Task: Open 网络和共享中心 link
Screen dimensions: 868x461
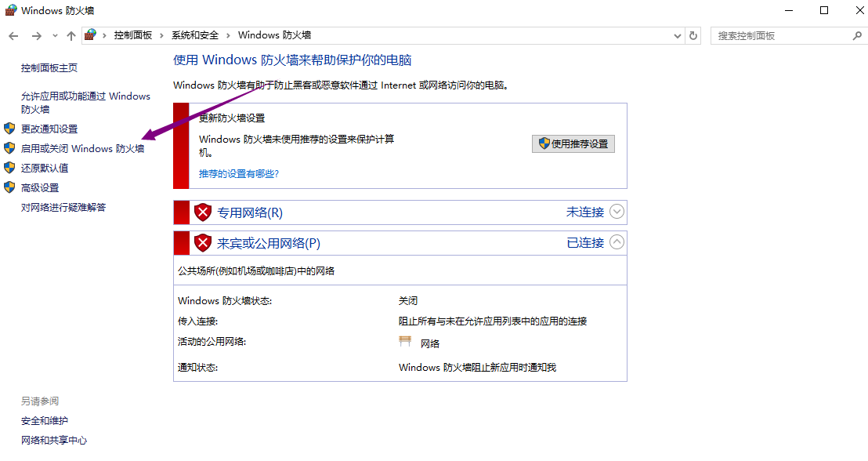Action: pyautogui.click(x=54, y=441)
